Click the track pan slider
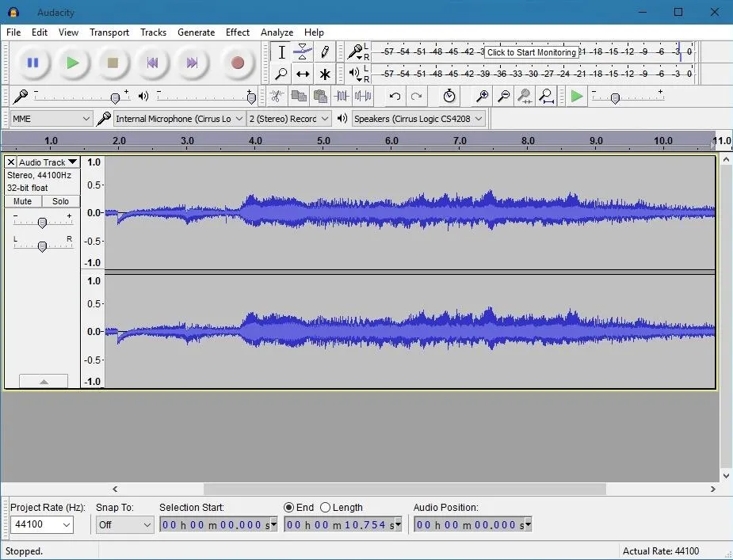The image size is (733, 560). point(42,246)
